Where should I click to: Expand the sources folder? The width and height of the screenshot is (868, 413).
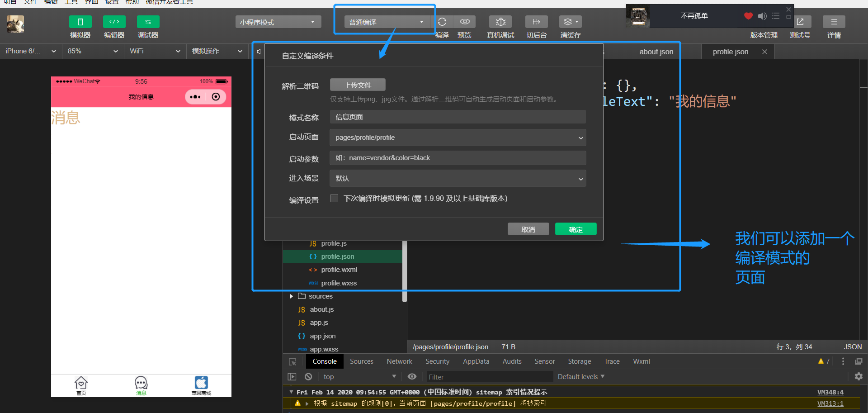coord(292,296)
